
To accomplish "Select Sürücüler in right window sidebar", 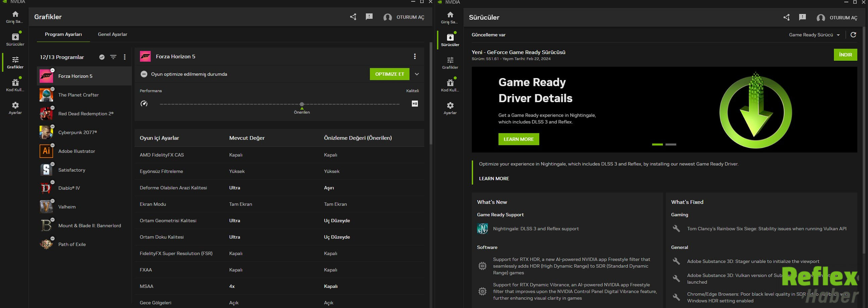I will (450, 40).
